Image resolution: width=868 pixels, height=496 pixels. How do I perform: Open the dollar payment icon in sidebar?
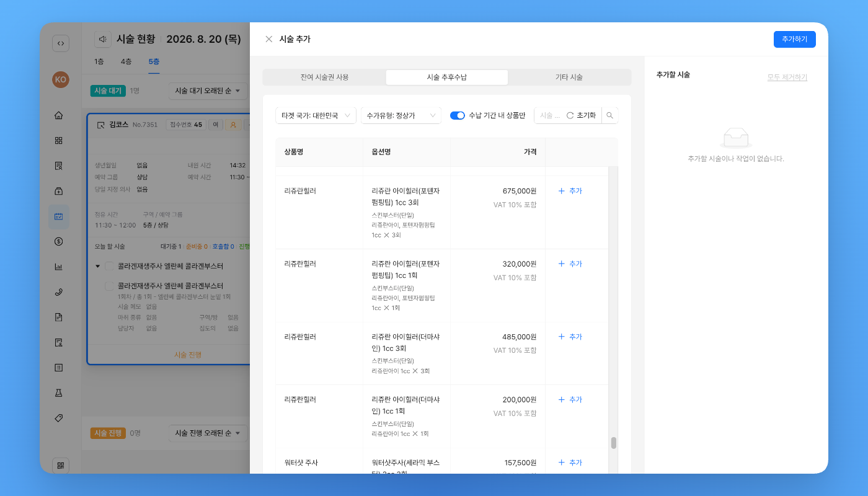tap(59, 242)
